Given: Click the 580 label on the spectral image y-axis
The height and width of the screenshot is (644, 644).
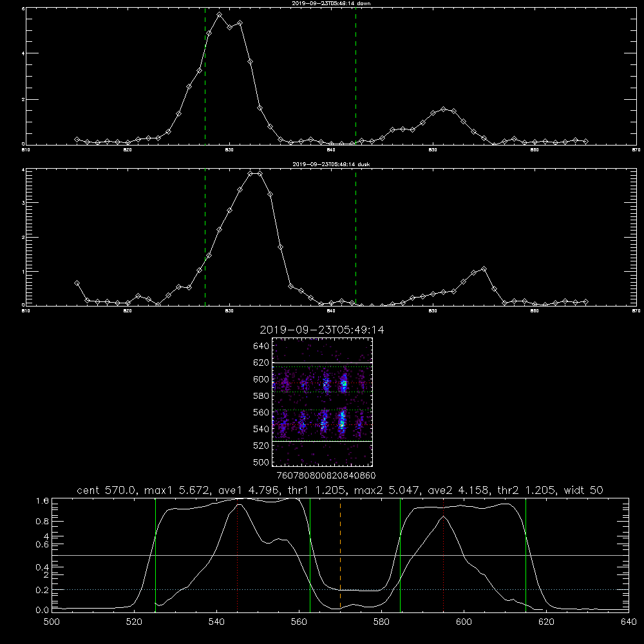Looking at the screenshot, I should tap(261, 395).
